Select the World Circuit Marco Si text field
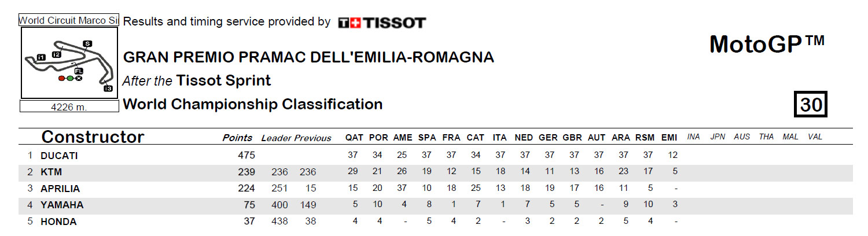Viewport: 868px width, 236px height. (x=69, y=20)
